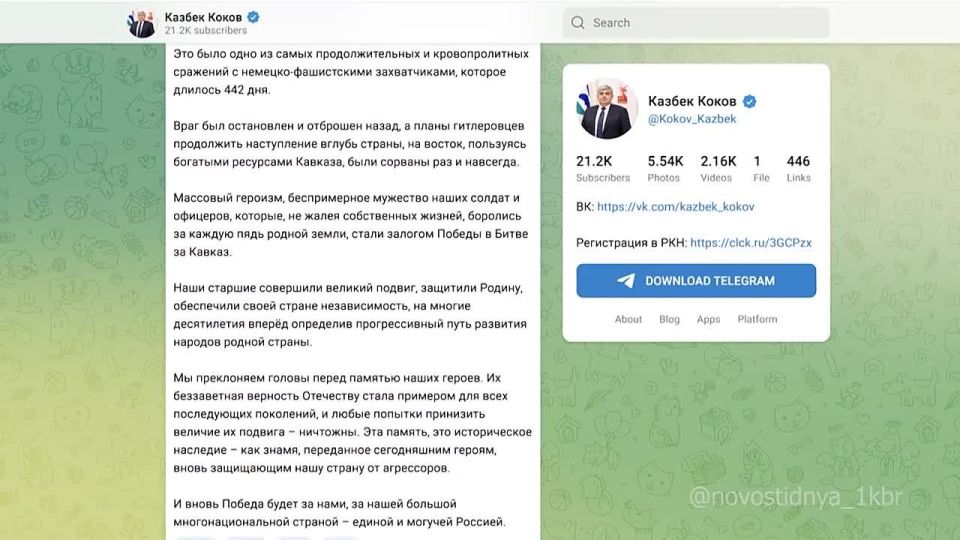Click the verified badge beside the header channel name
Image resolution: width=960 pixels, height=540 pixels.
pos(254,17)
